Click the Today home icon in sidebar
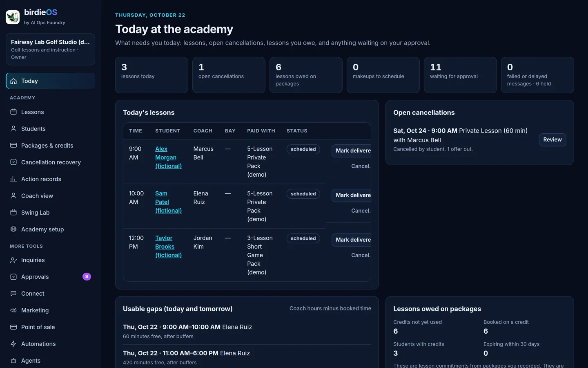The image size is (588, 368). [x=13, y=81]
